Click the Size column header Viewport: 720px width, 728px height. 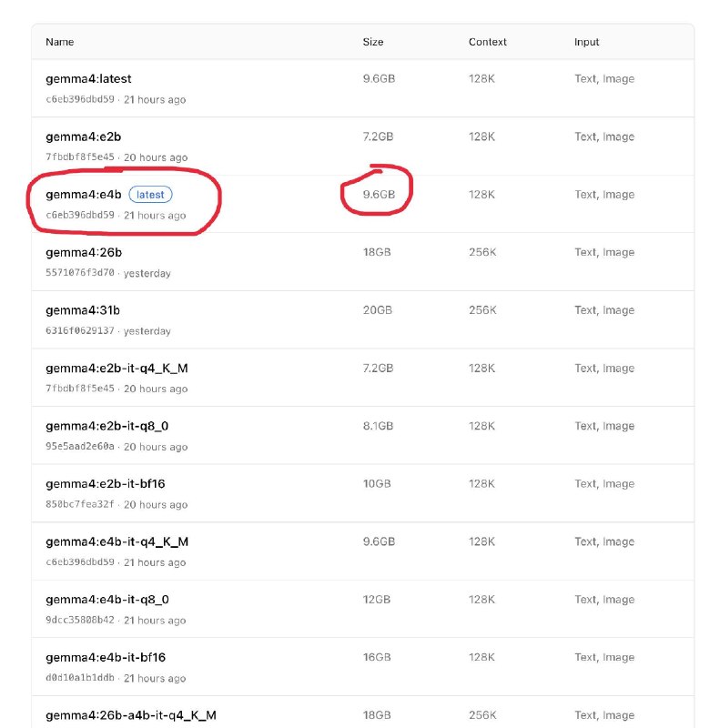[372, 42]
